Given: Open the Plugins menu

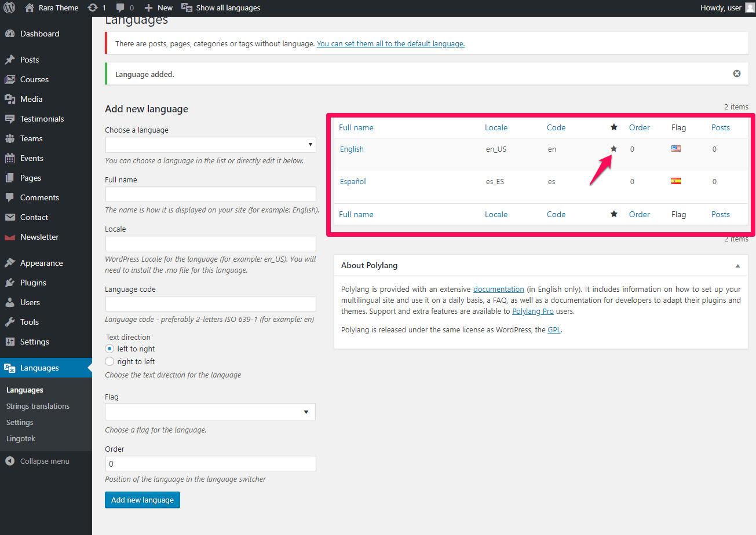Looking at the screenshot, I should 33,283.
